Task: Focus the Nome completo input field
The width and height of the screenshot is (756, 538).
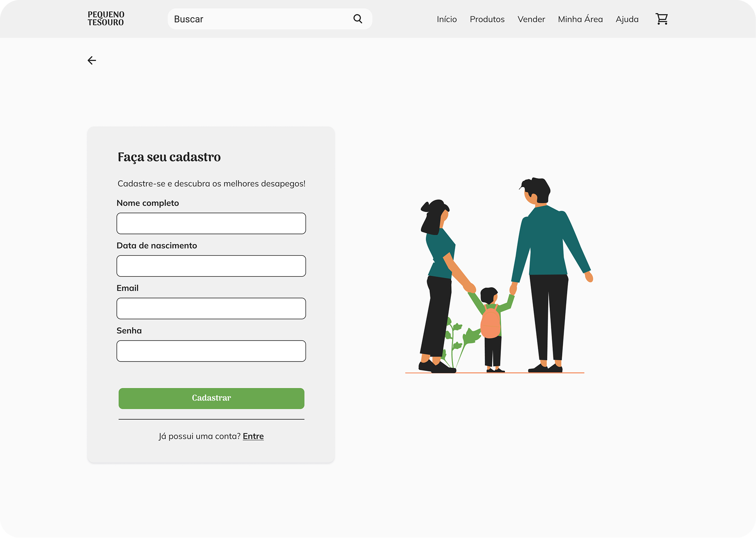Action: pyautogui.click(x=211, y=223)
